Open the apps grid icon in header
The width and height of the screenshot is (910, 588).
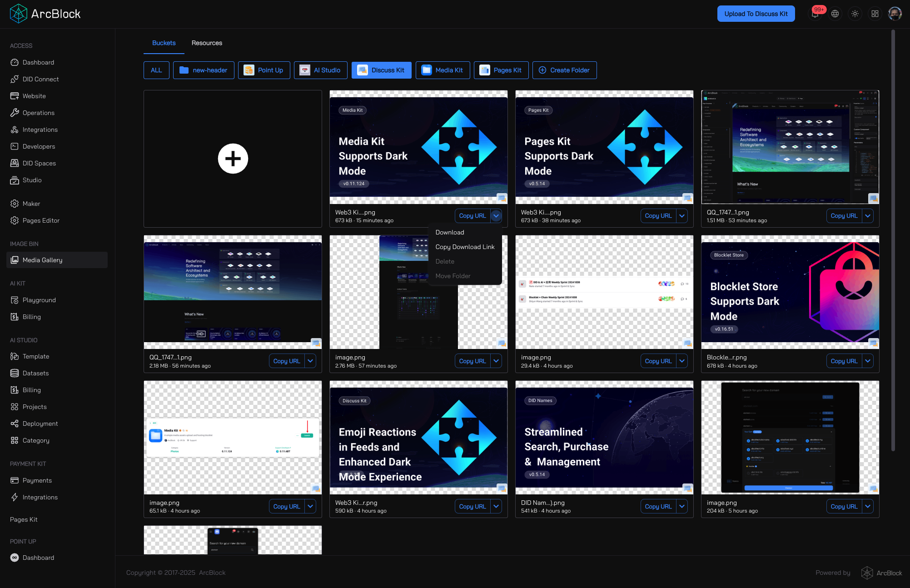[875, 14]
